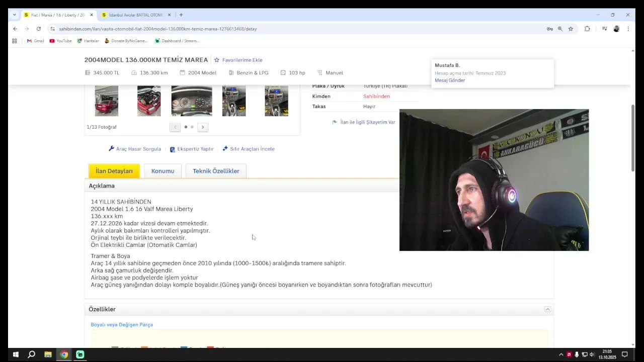
Task: Click the URL address bar
Action: point(297,29)
